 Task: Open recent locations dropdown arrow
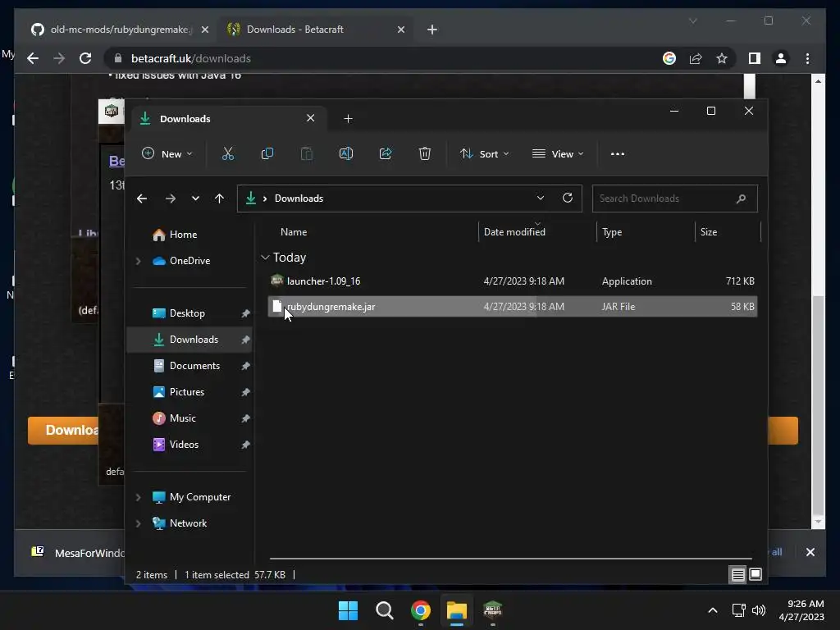coord(195,199)
